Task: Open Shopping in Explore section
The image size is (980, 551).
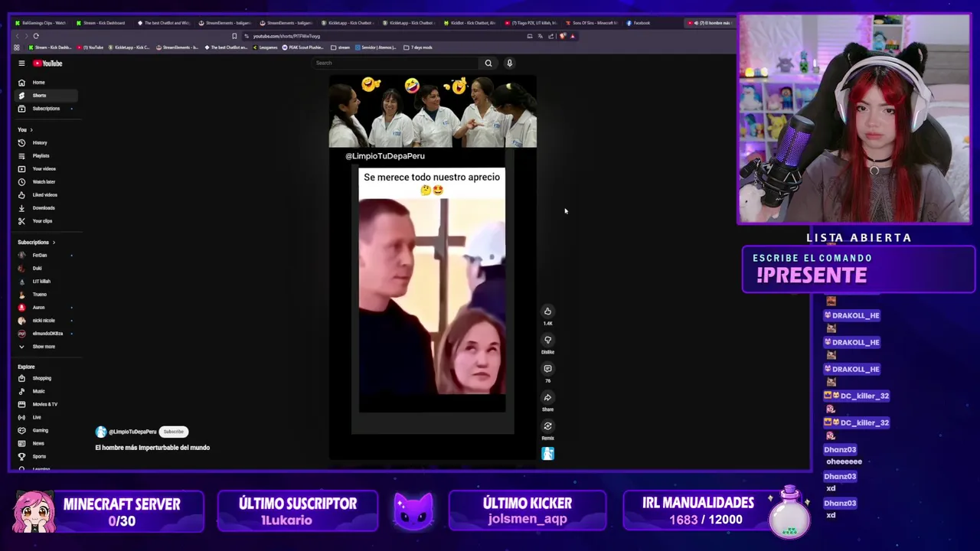Action: (45, 379)
